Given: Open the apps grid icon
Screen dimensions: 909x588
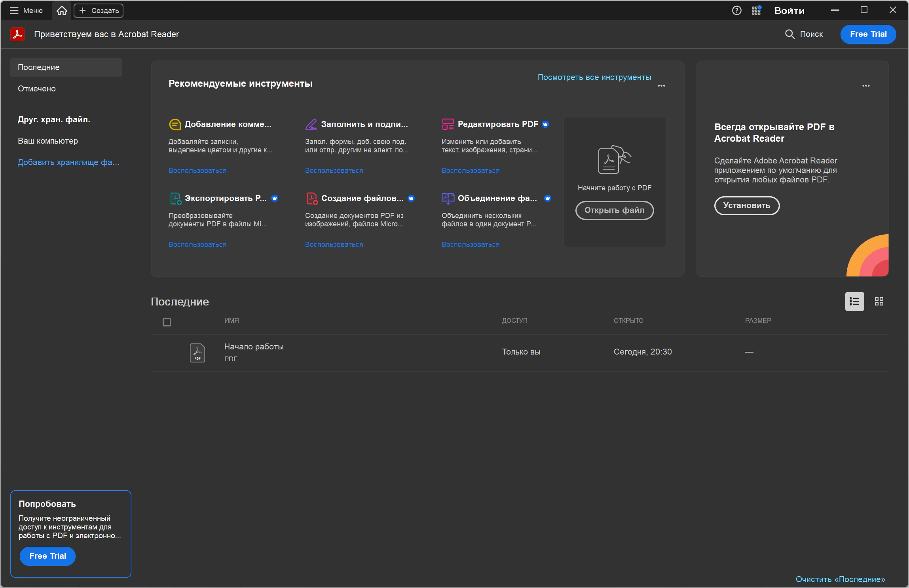Looking at the screenshot, I should pos(756,11).
